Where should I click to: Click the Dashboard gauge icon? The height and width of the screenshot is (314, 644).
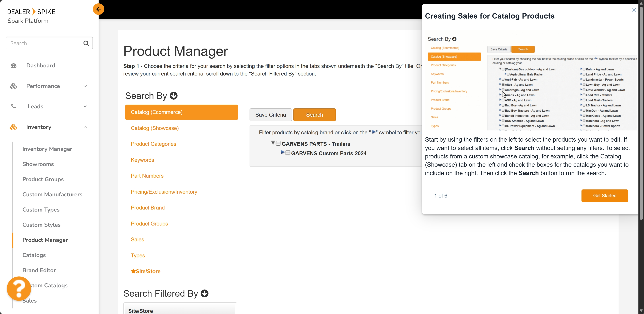click(x=13, y=66)
